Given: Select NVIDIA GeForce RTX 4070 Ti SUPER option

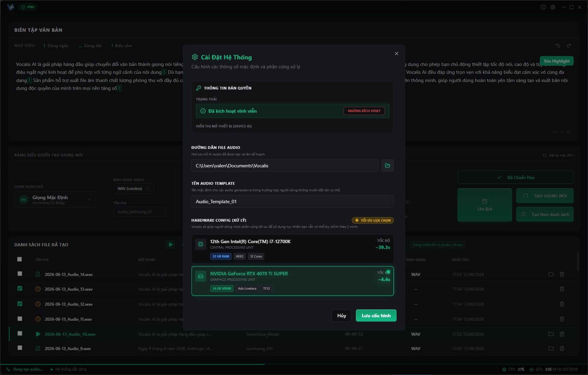Looking at the screenshot, I should tap(292, 281).
